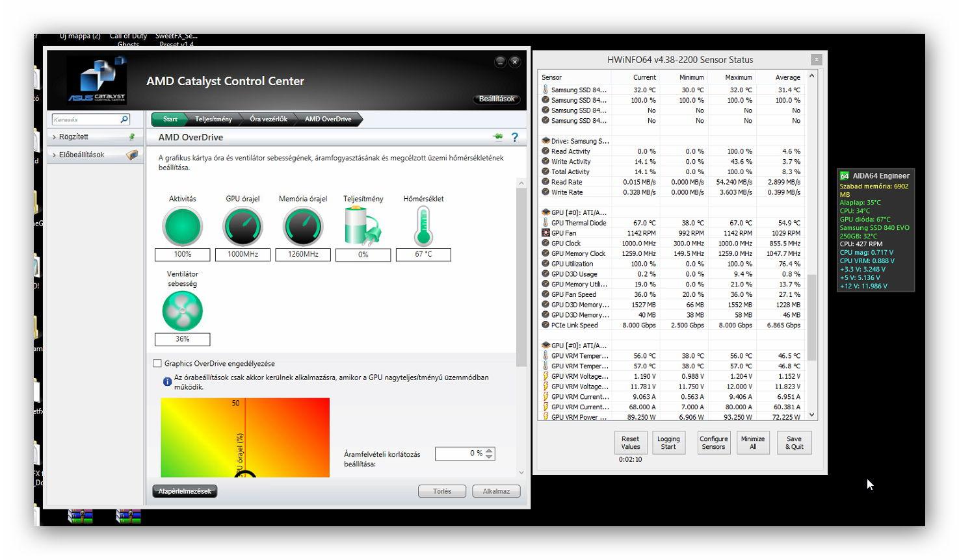Click the GPU Fan sensor row icon

pos(545,233)
